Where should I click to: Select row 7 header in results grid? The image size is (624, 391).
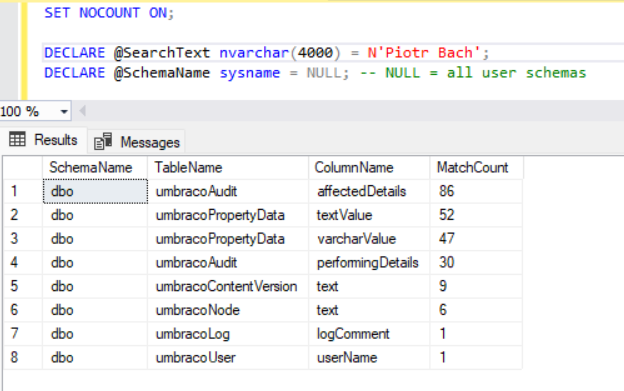click(x=23, y=334)
